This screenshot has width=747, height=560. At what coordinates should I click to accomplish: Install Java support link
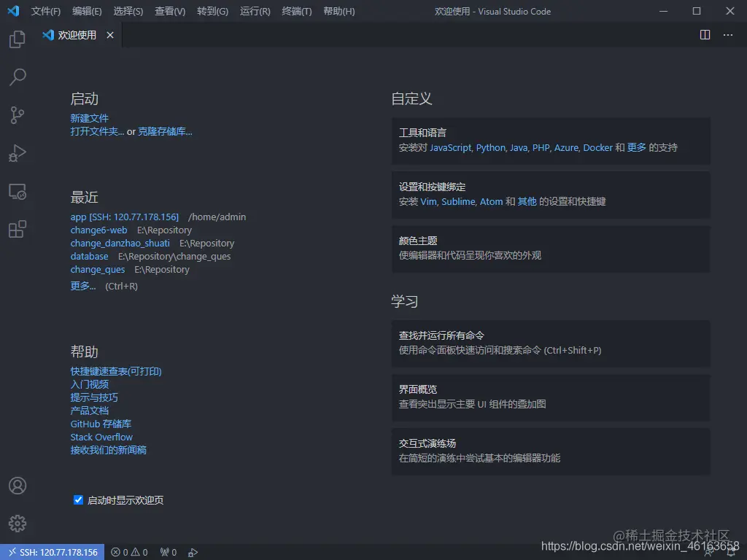519,147
